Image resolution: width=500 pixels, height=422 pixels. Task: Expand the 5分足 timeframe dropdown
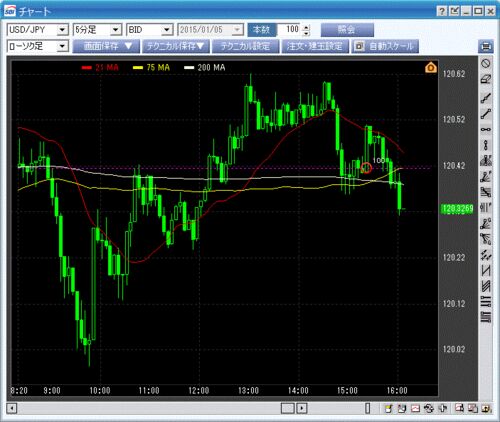tap(97, 30)
